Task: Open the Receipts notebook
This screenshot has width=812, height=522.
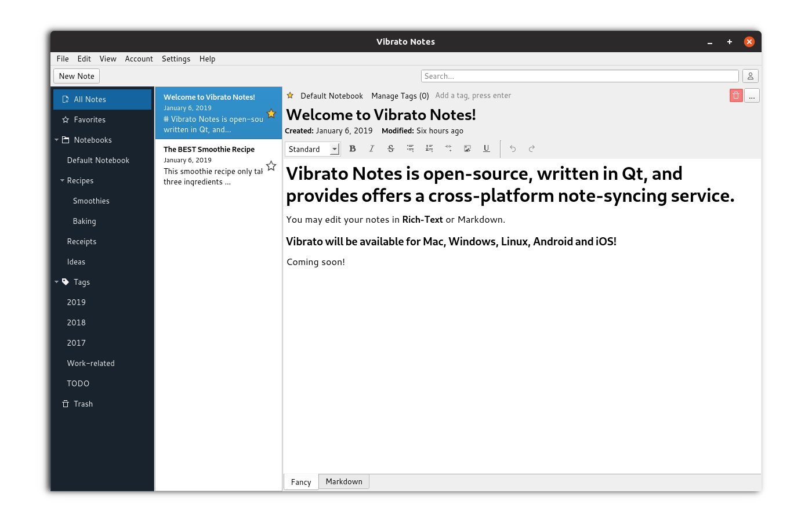Action: pyautogui.click(x=82, y=241)
